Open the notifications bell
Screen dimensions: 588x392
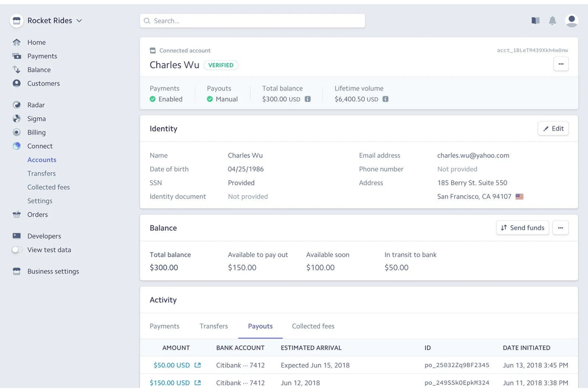click(552, 21)
